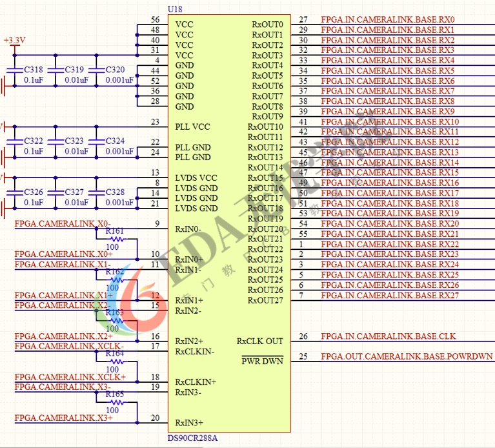Select net label FPGA.IN.CAMERALINK.BASE.RX9

pyautogui.click(x=388, y=112)
